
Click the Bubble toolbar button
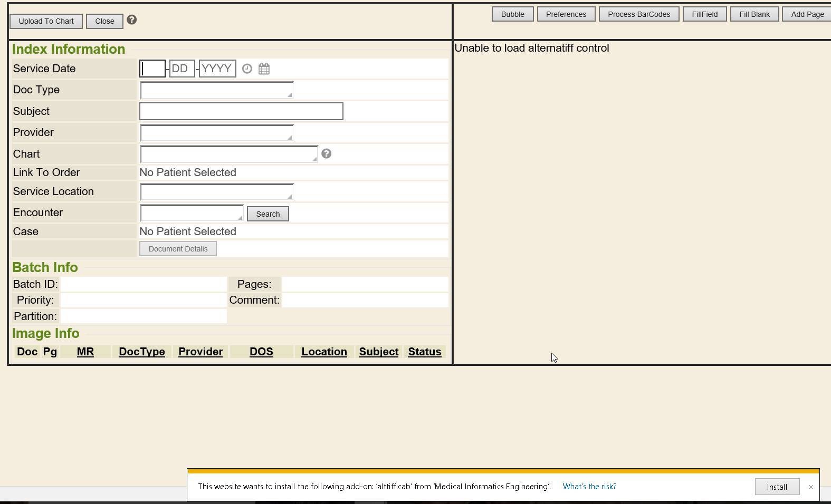[x=512, y=14]
